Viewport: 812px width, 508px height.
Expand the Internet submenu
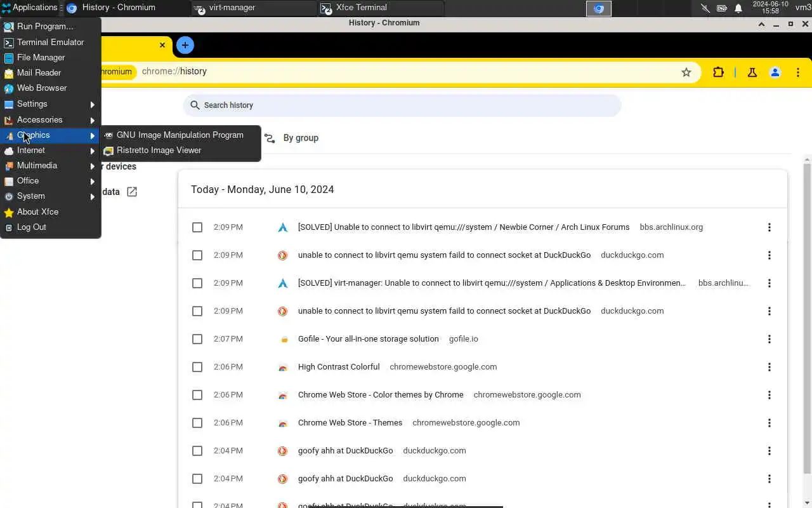coord(51,150)
